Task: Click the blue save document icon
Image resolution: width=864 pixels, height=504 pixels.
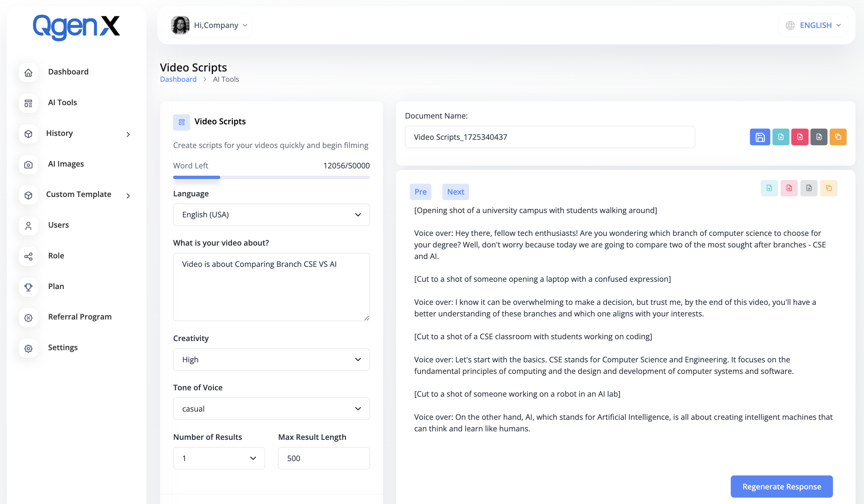Action: [760, 137]
